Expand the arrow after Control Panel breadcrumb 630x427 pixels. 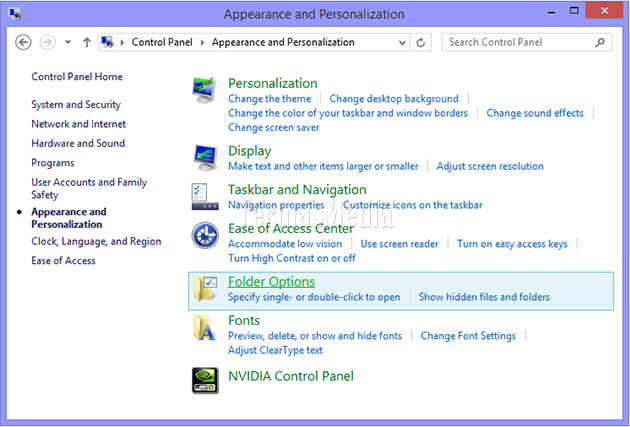point(202,42)
